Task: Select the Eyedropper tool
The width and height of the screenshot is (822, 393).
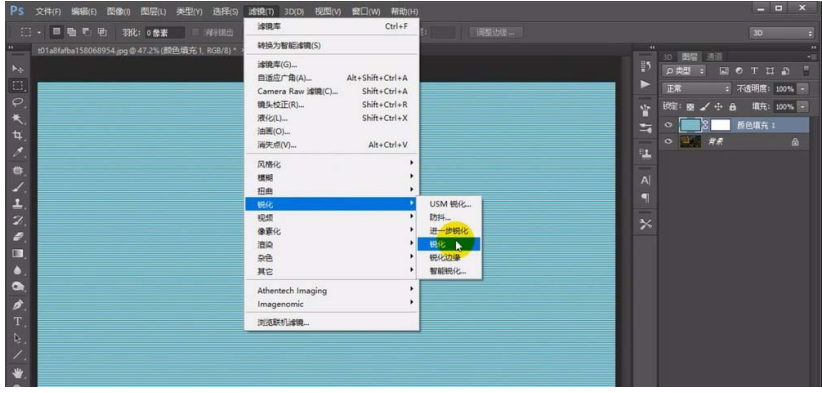Action: (x=18, y=152)
